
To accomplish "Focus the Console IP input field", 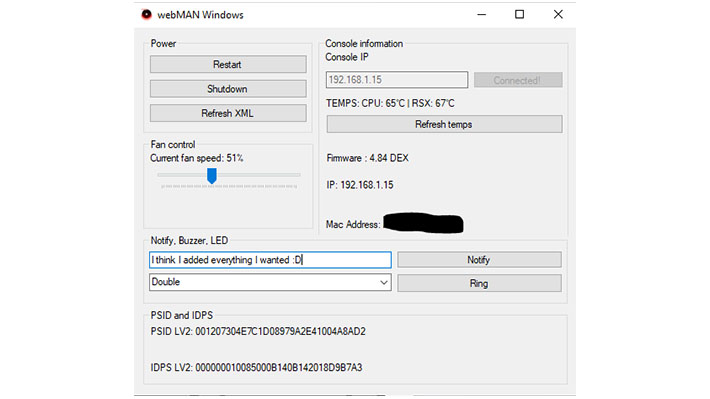I will [x=397, y=80].
